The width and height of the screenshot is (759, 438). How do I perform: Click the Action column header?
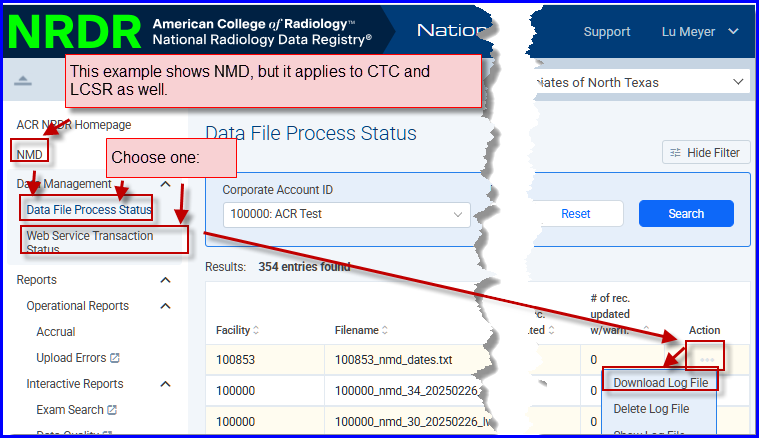[x=704, y=330]
